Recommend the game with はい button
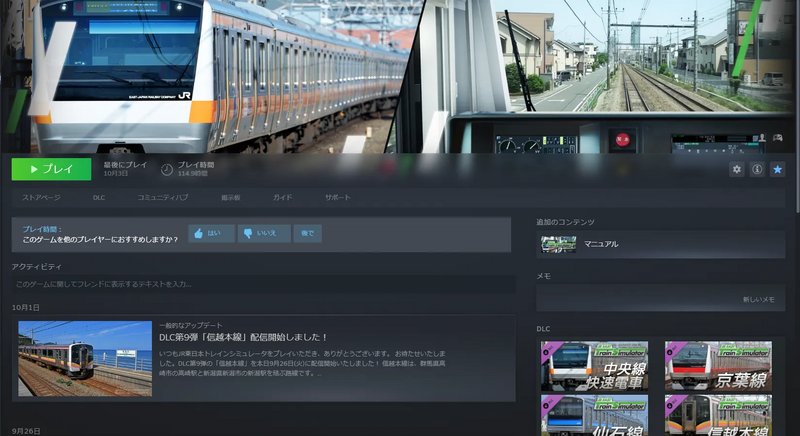Viewport: 800px width, 436px height. [x=211, y=234]
